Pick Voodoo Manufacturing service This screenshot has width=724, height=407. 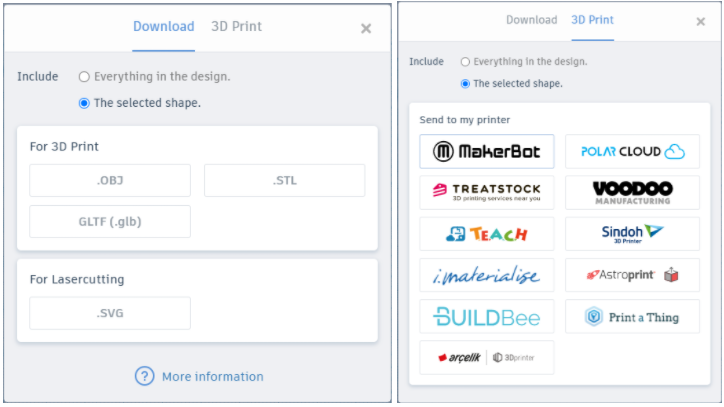pos(632,193)
